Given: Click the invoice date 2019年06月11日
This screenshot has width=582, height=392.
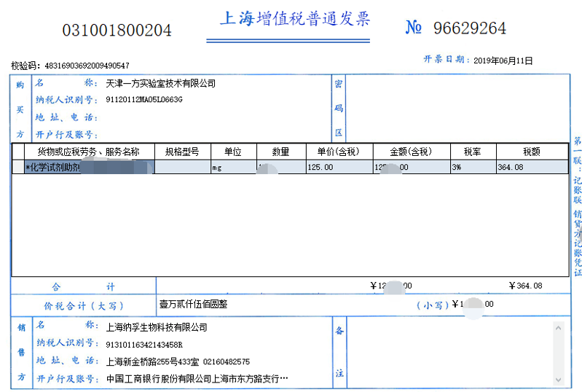Looking at the screenshot, I should 503,61.
